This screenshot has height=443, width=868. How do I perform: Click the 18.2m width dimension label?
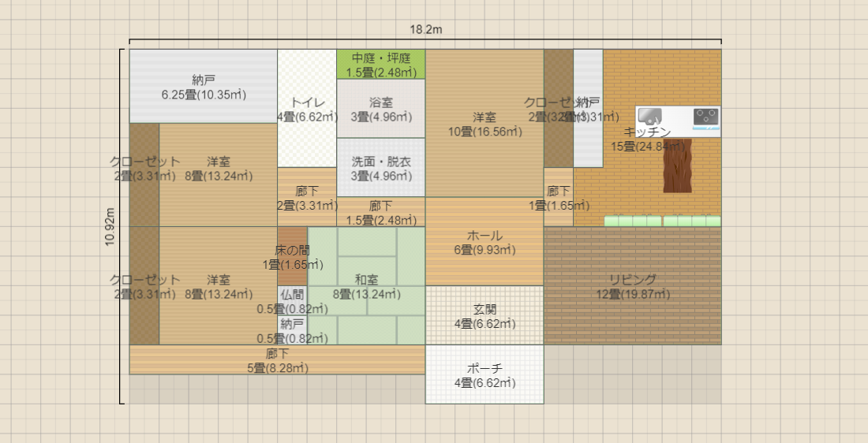pos(425,29)
